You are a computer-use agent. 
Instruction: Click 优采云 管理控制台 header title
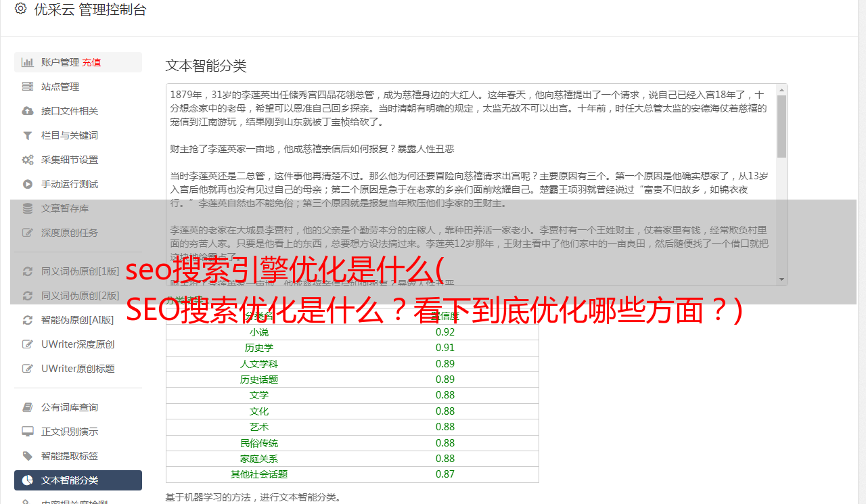click(90, 9)
